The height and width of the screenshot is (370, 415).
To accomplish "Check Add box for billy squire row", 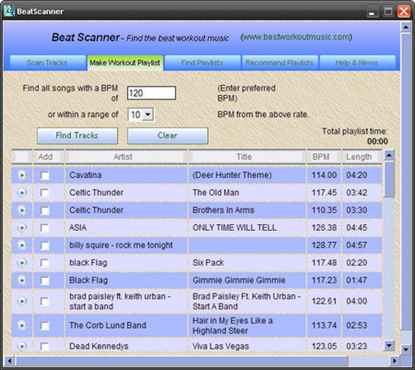I will click(x=44, y=245).
